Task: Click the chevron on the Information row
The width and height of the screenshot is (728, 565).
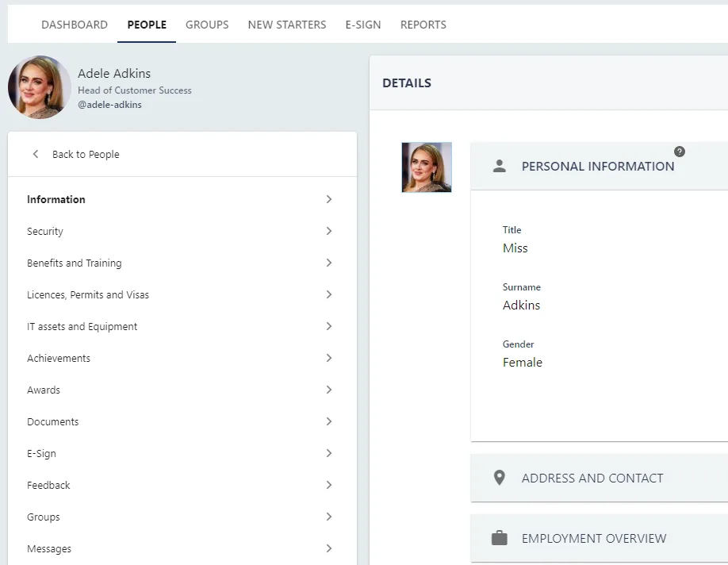Action: [329, 199]
